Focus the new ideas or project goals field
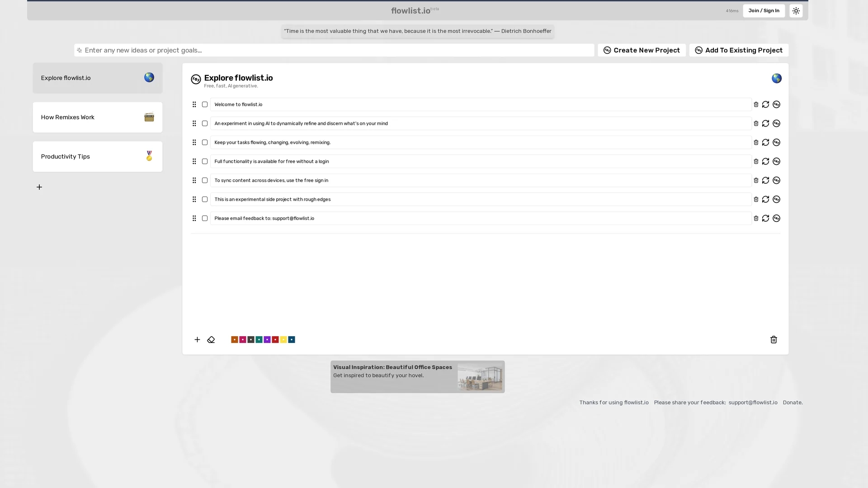The image size is (868, 488). 334,50
